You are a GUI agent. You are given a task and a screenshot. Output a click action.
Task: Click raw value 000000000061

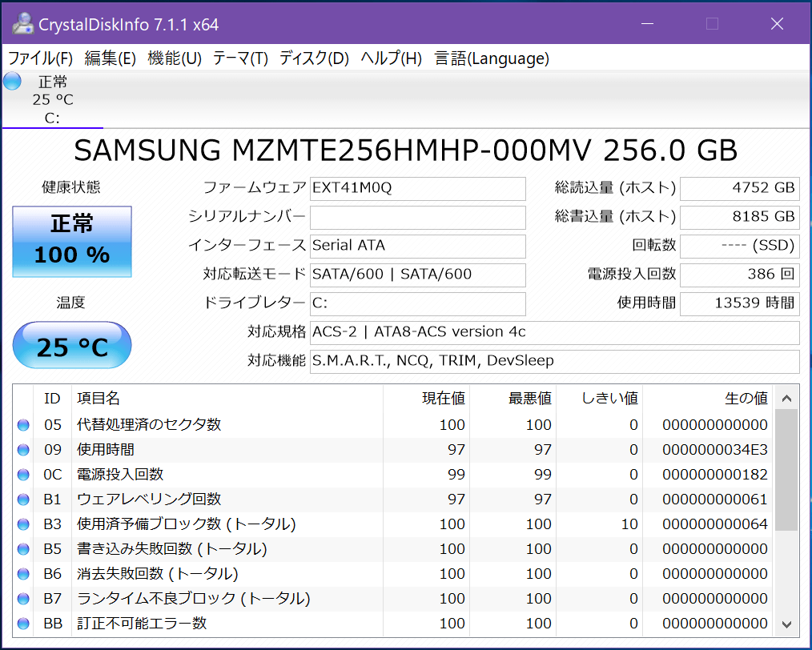click(x=714, y=500)
